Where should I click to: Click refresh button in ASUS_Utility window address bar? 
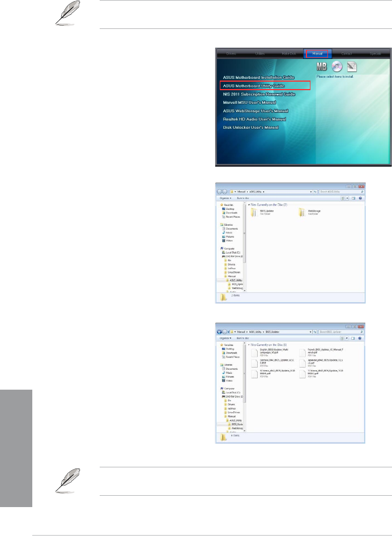click(315, 192)
